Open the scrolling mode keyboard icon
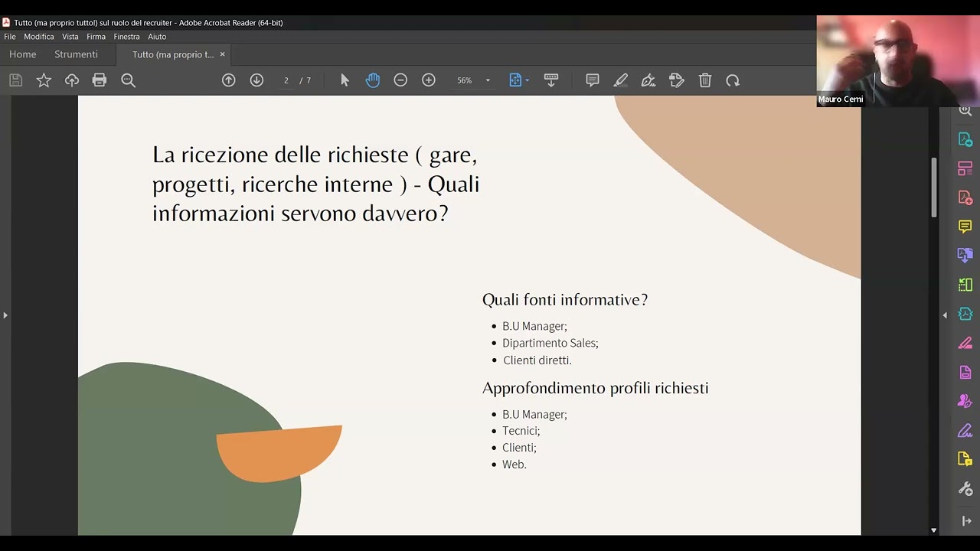The image size is (980, 551). 550,80
